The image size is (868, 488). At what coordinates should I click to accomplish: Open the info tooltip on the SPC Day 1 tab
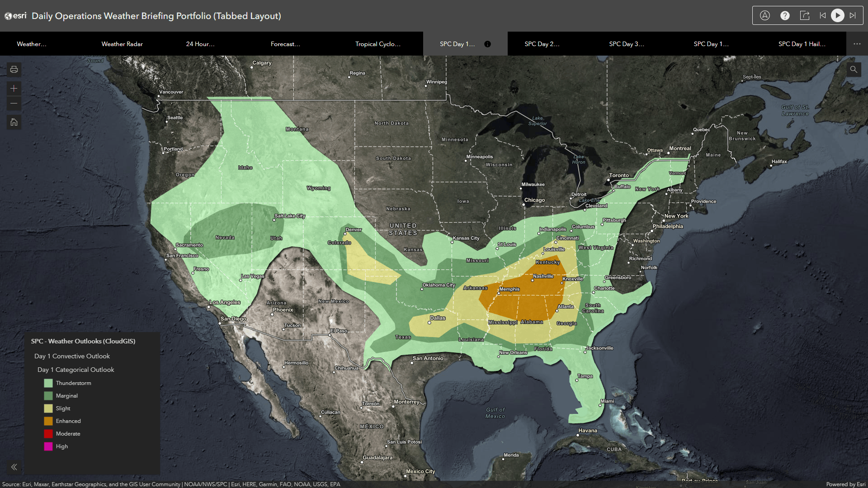[x=487, y=44]
